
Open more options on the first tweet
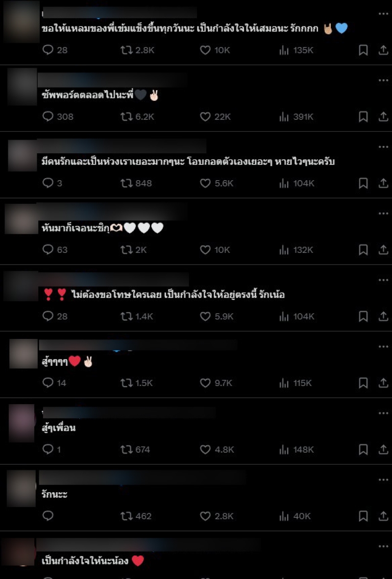(383, 14)
